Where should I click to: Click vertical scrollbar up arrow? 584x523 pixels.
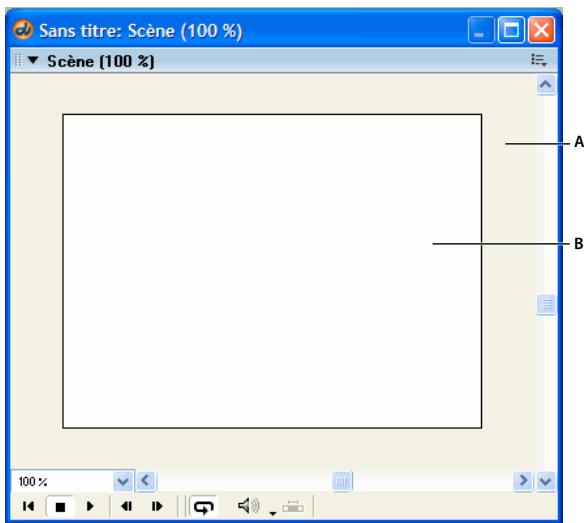click(546, 85)
